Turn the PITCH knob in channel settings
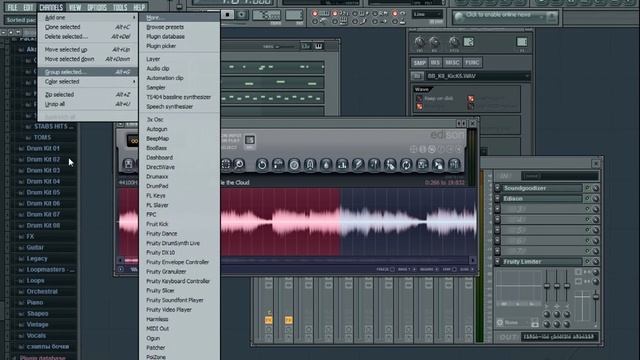 point(453,42)
